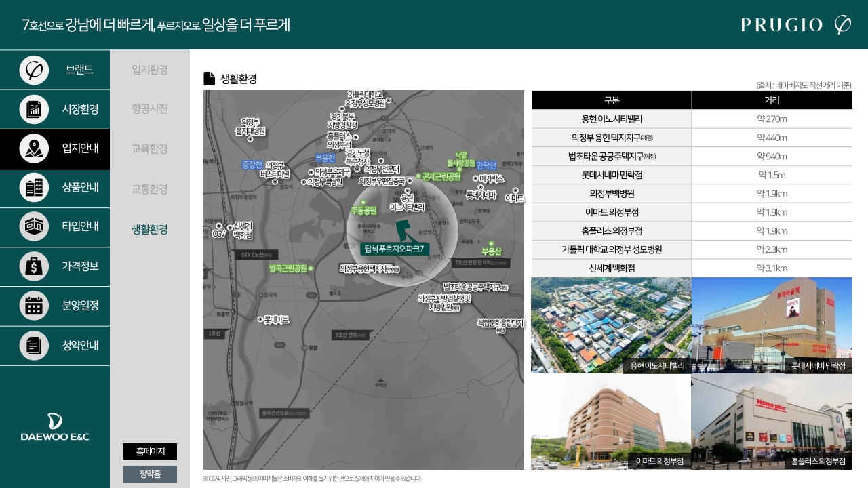Click the 가톨릭대학교 의정부 성모병원 row label
Viewport: 868px width, 488px height.
click(612, 249)
